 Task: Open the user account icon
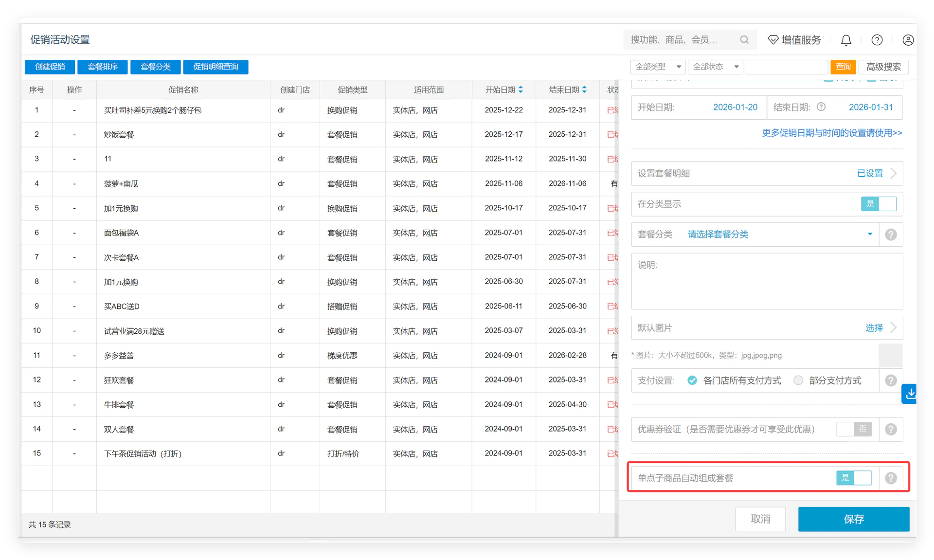tap(908, 40)
